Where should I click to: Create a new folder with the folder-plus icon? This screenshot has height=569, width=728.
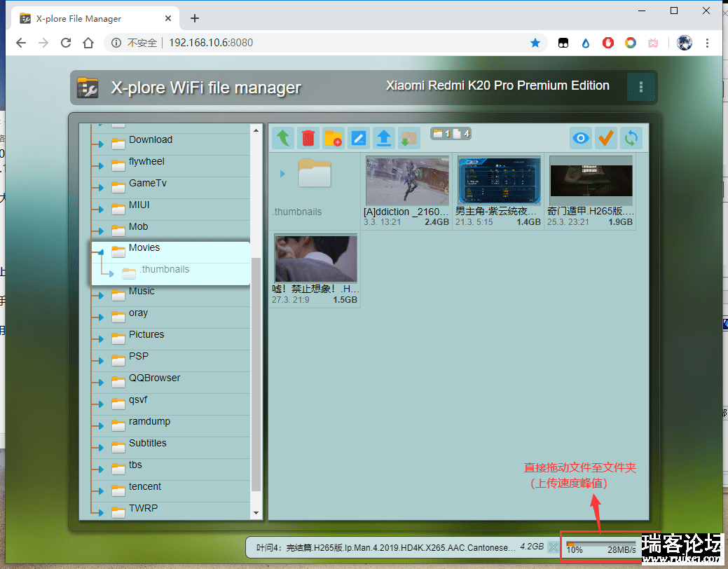tap(334, 139)
